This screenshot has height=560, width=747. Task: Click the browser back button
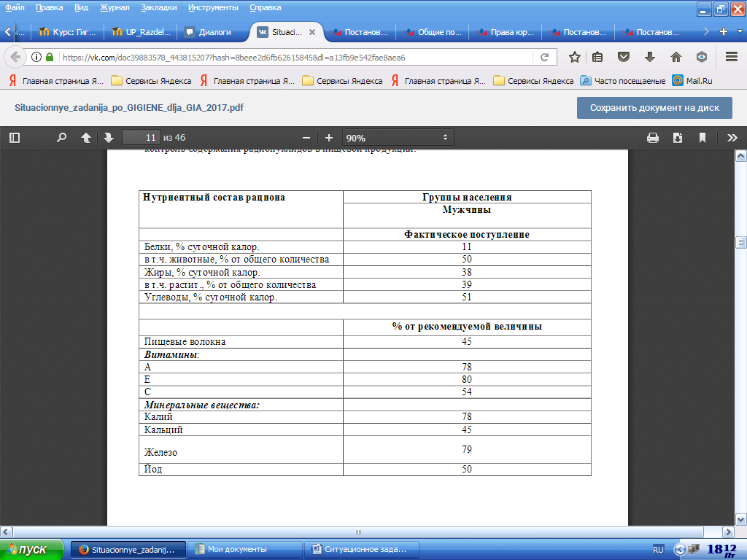pyautogui.click(x=15, y=57)
